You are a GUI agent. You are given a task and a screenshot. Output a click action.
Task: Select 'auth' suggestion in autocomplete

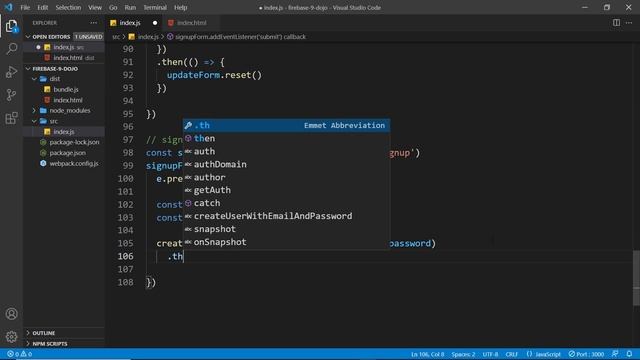click(286, 151)
